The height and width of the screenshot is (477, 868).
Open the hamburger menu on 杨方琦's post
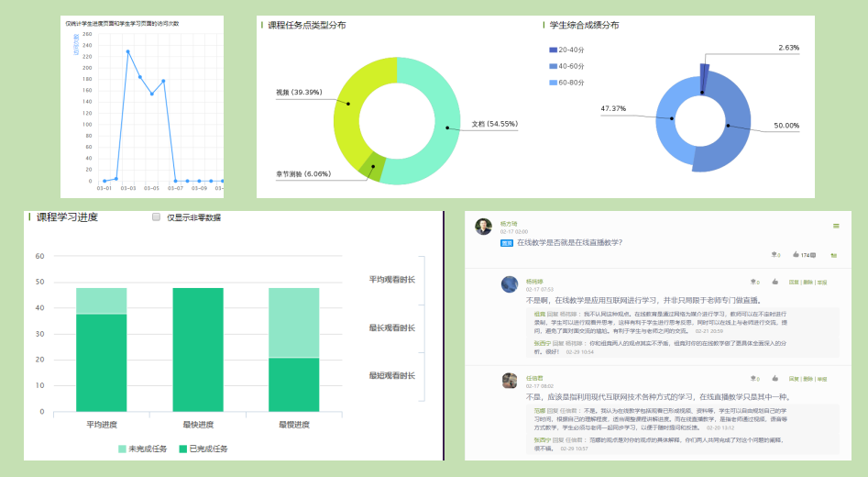(x=836, y=226)
